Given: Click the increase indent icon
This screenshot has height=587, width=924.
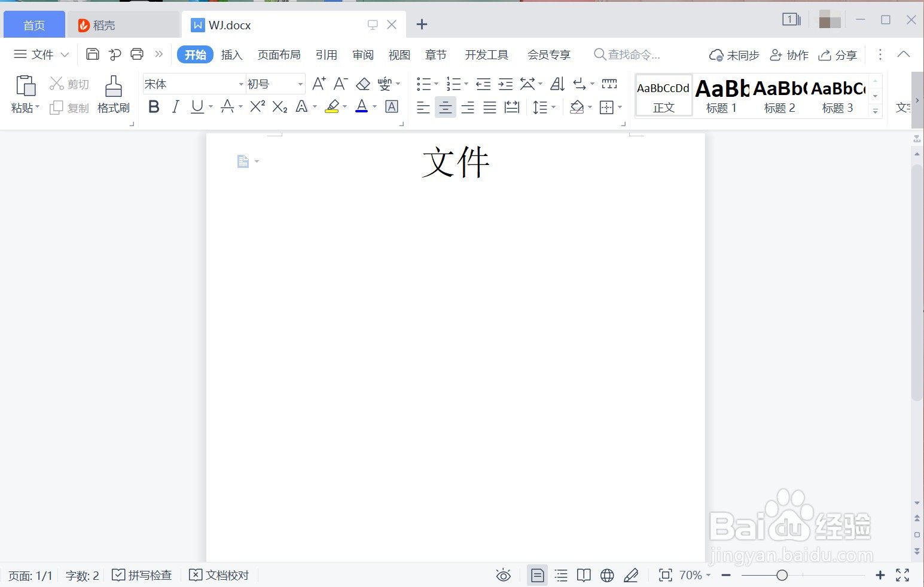Looking at the screenshot, I should click(505, 84).
